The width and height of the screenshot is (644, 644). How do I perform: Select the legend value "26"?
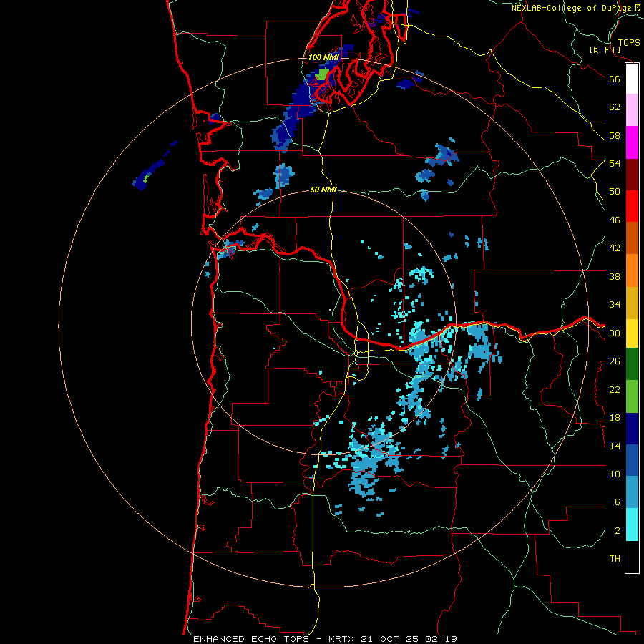pyautogui.click(x=615, y=361)
